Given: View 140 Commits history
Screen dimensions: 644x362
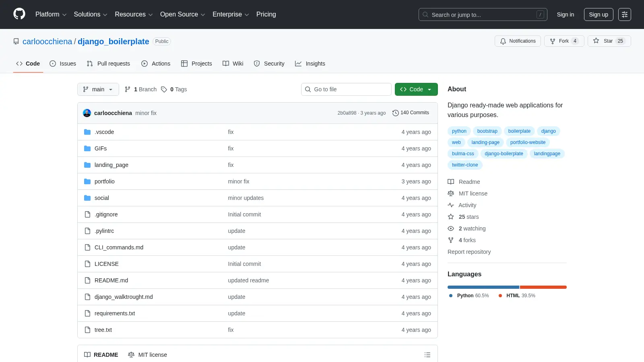Looking at the screenshot, I should (x=411, y=113).
